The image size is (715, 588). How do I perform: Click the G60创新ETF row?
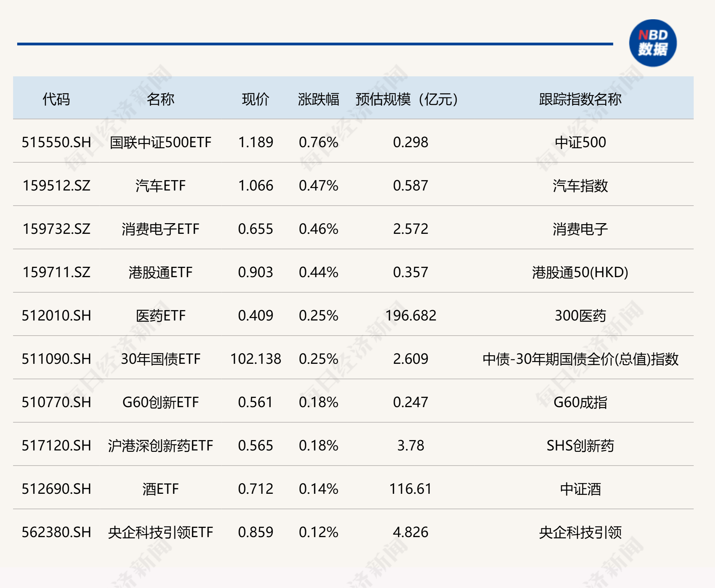pos(160,402)
